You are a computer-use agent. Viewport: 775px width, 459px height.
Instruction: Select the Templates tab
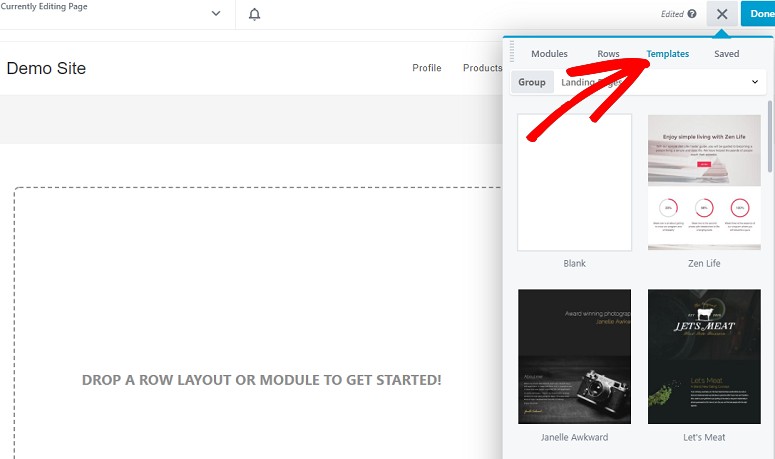667,53
